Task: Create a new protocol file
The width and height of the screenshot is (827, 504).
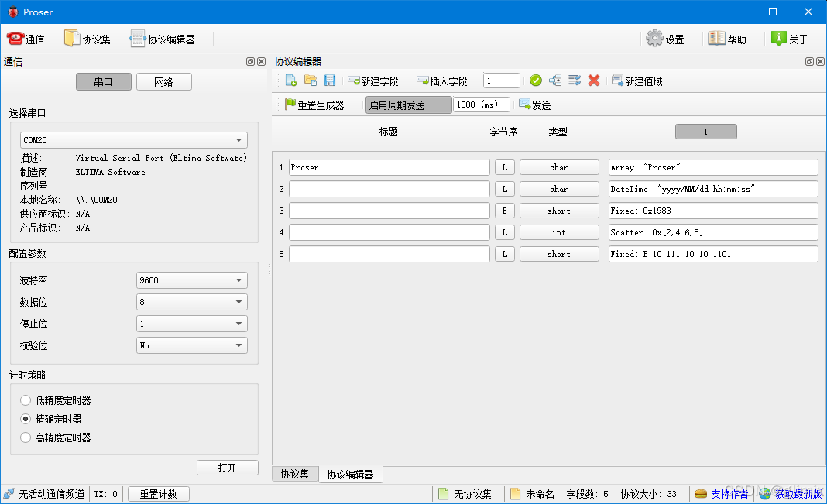Action: [x=290, y=81]
